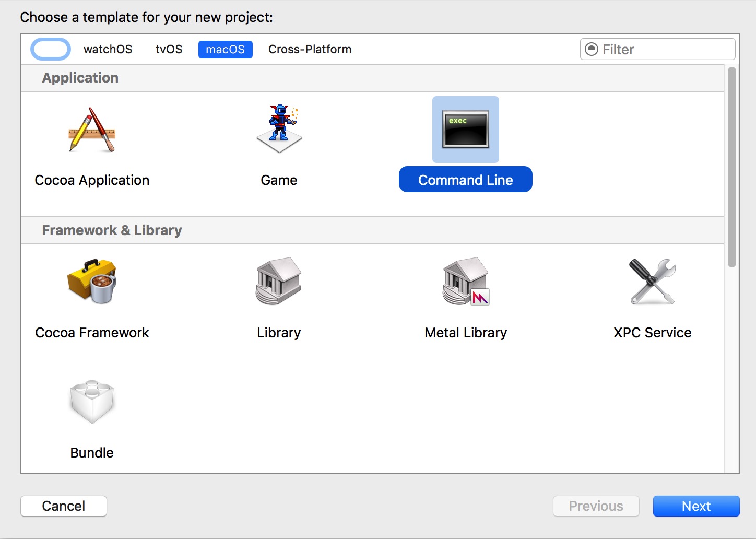The width and height of the screenshot is (756, 539).
Task: Click the Previous button
Action: coord(596,506)
